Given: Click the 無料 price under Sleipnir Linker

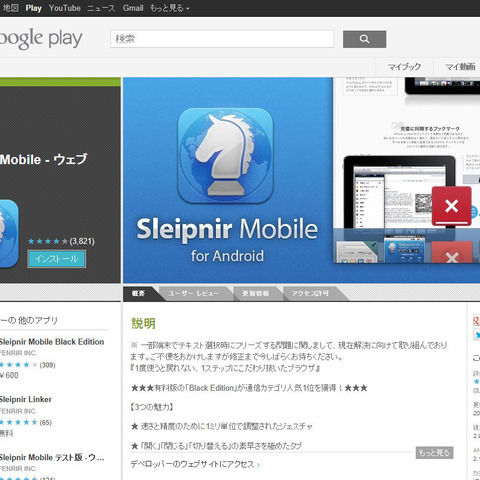Looking at the screenshot, I should [6, 433].
